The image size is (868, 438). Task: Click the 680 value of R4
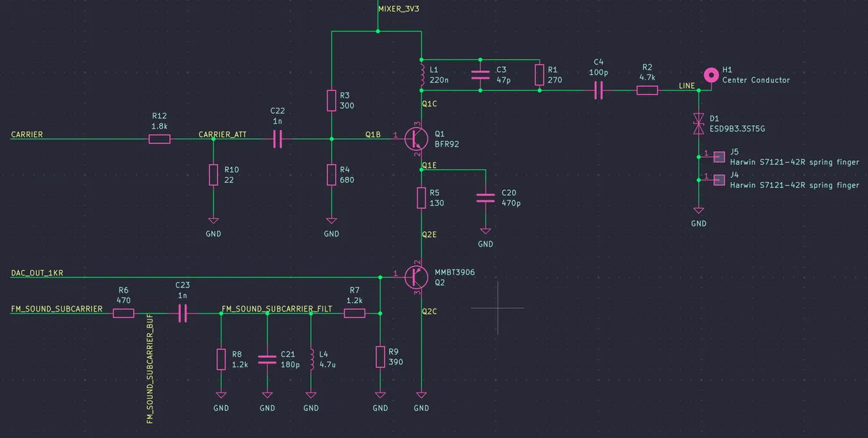click(346, 180)
